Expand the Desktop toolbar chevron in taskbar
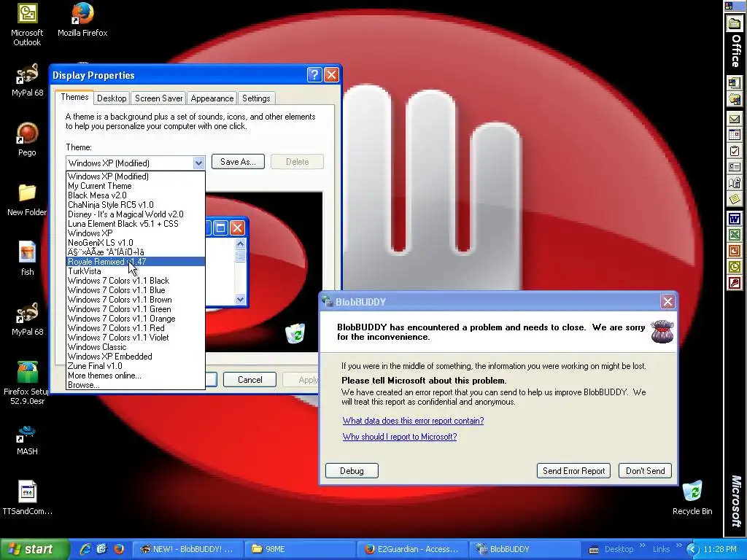 [x=642, y=545]
